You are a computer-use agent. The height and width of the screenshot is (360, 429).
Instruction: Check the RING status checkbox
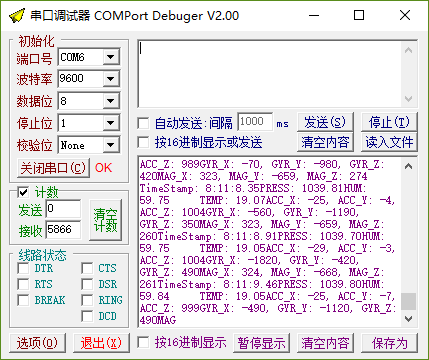[87, 300]
